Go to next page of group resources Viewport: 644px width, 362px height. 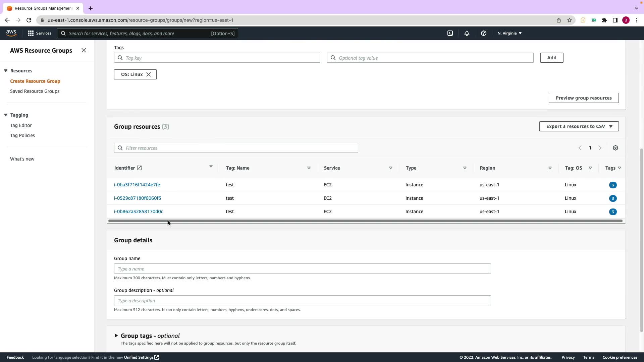tap(600, 148)
